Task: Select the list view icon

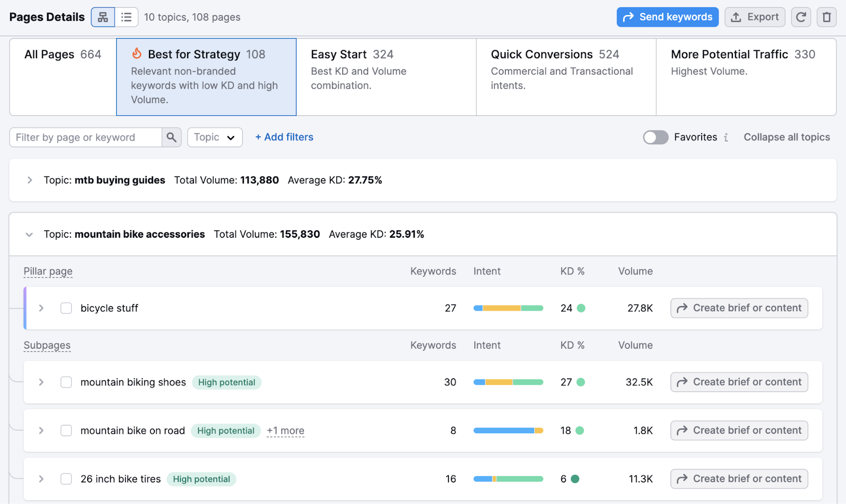Action: (x=127, y=16)
